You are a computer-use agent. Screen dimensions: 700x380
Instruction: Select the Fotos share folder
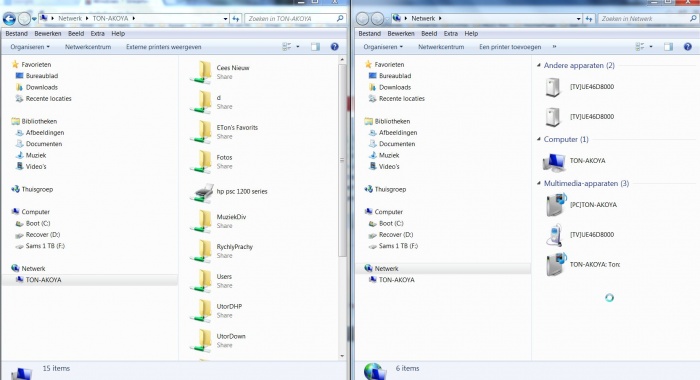tap(212, 162)
